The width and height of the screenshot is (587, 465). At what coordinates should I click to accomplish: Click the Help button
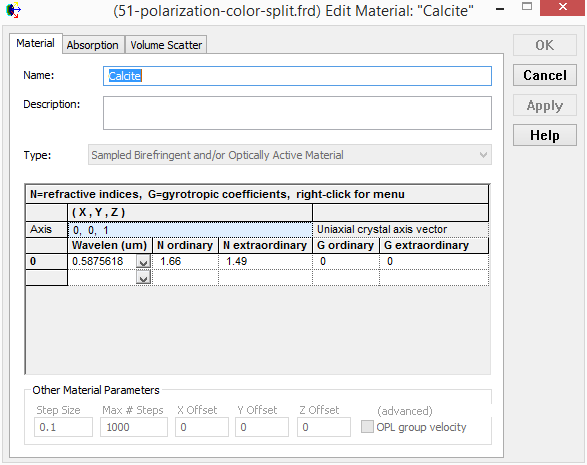point(545,135)
